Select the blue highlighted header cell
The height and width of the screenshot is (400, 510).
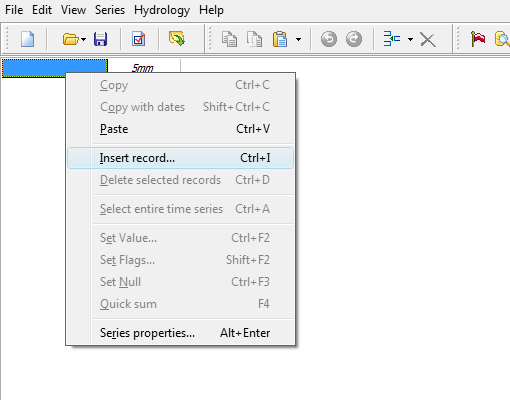pyautogui.click(x=55, y=68)
